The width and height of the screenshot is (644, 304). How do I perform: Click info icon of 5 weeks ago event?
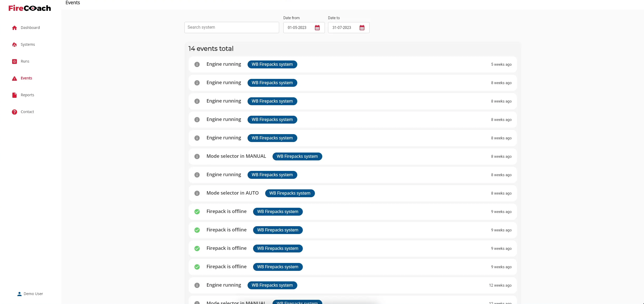click(x=197, y=64)
